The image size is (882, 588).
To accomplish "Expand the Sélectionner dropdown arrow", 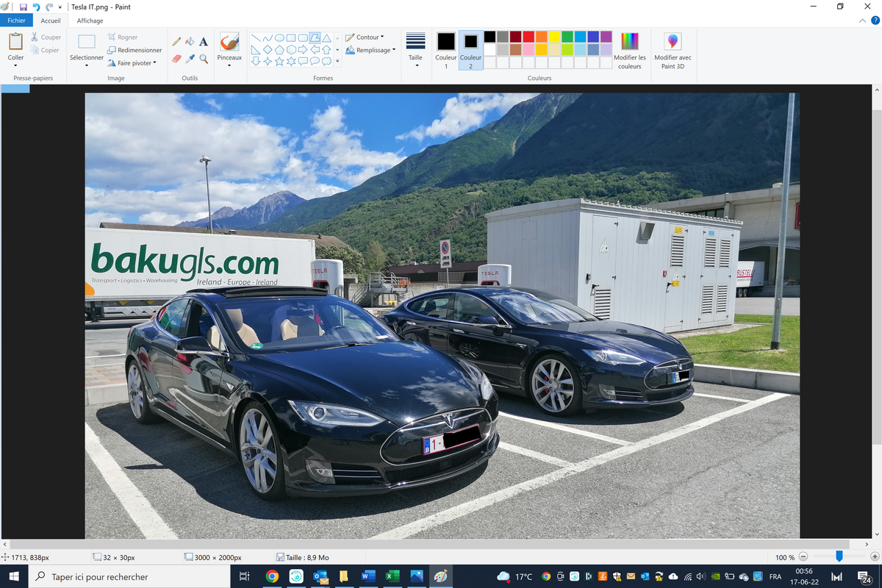I will [87, 65].
